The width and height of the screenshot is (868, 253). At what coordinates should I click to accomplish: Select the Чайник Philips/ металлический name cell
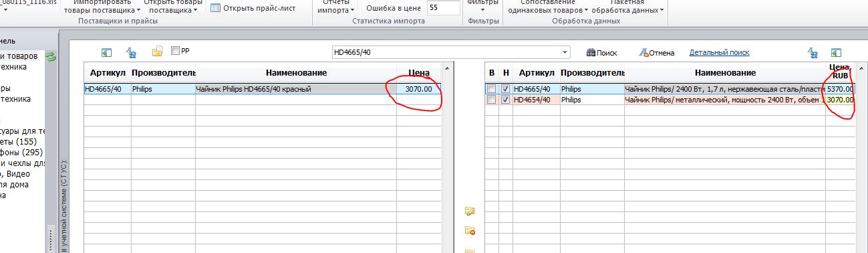725,100
